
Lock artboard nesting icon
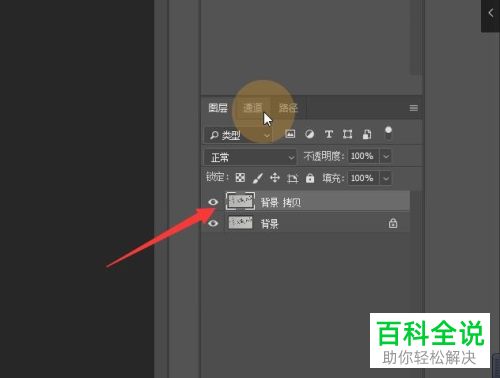(x=292, y=178)
